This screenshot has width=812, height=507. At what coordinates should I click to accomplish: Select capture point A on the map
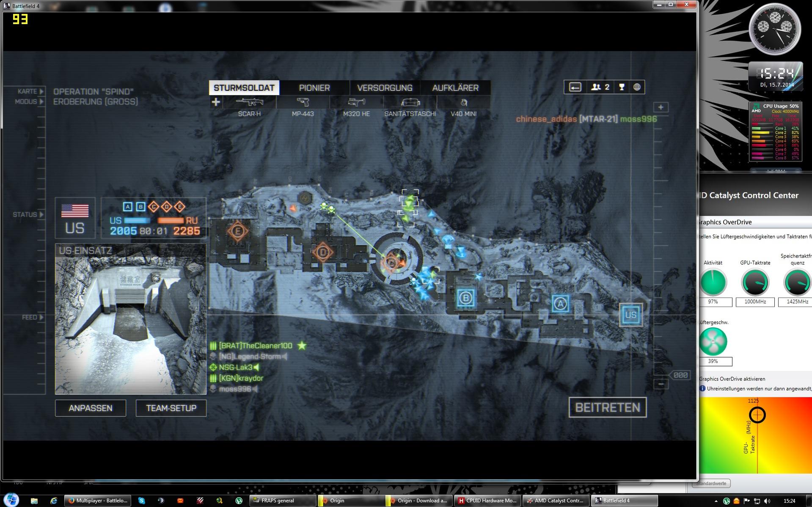pos(561,304)
